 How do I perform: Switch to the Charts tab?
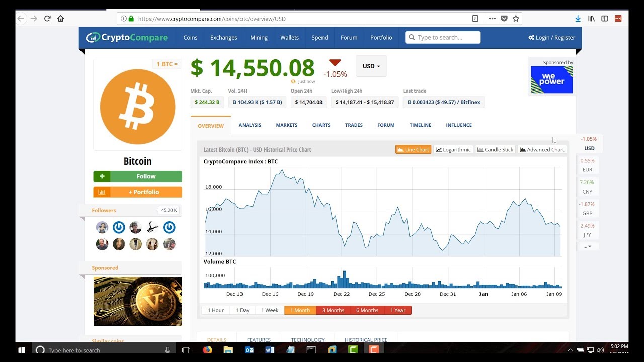pos(321,125)
